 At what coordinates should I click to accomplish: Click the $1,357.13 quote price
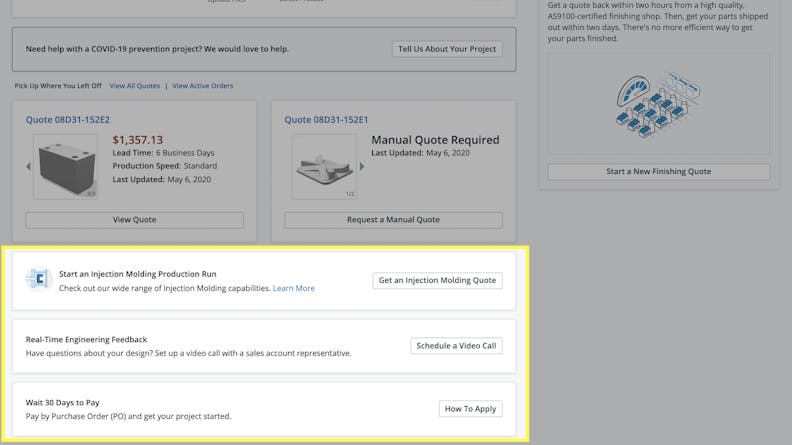click(x=138, y=140)
